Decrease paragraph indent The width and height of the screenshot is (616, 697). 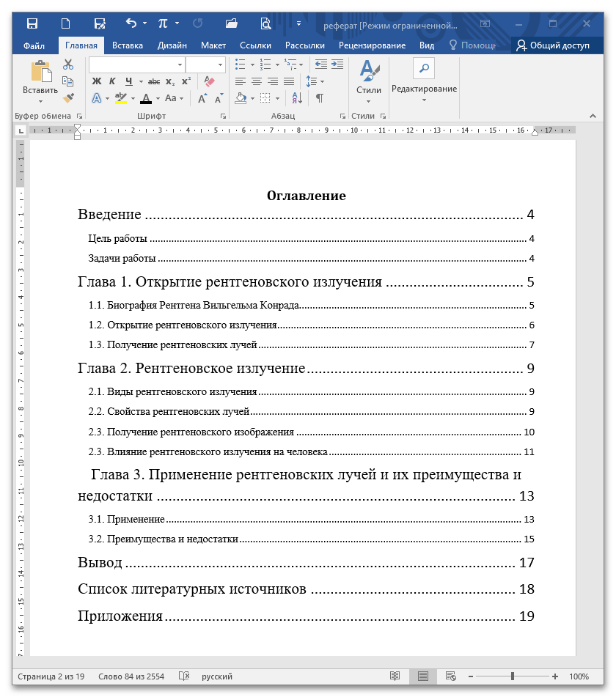tap(320, 64)
